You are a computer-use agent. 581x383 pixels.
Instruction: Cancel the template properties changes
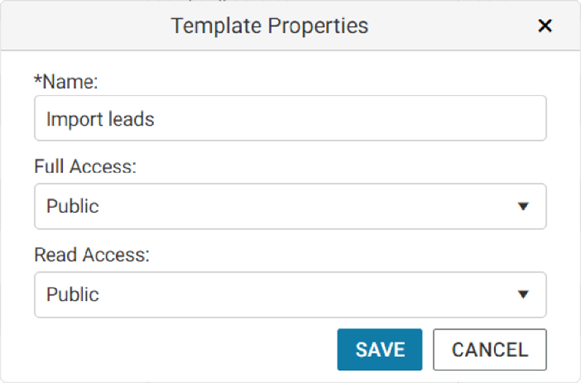tap(489, 350)
